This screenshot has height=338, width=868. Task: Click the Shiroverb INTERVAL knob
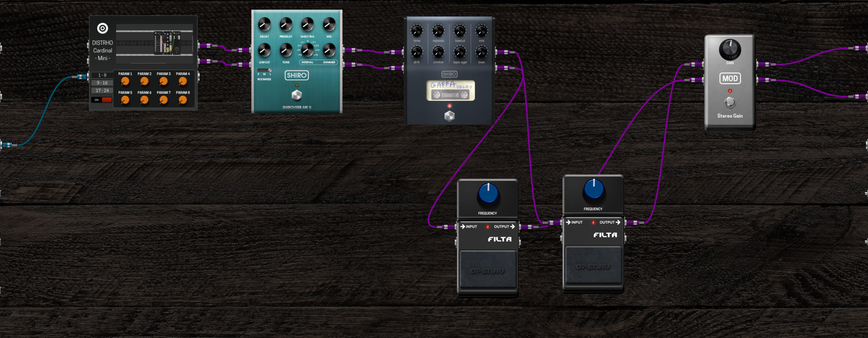click(307, 50)
